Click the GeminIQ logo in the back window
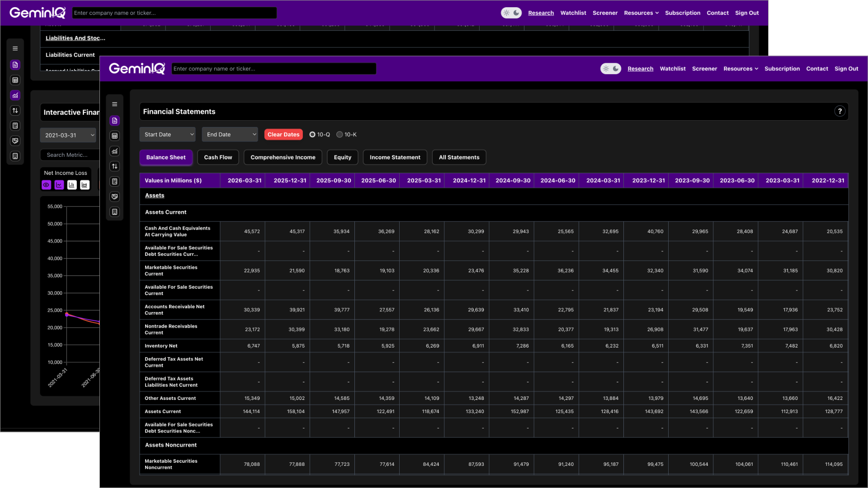 pos(38,13)
